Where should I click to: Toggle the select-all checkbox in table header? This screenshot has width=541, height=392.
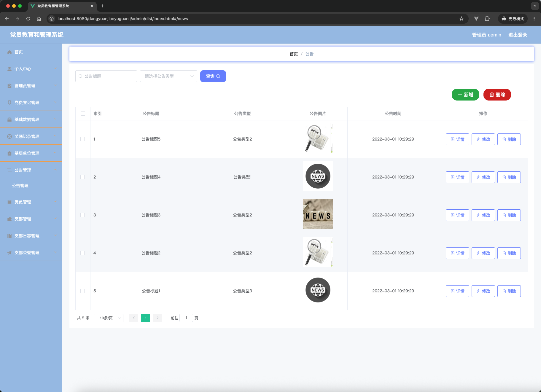tap(83, 114)
